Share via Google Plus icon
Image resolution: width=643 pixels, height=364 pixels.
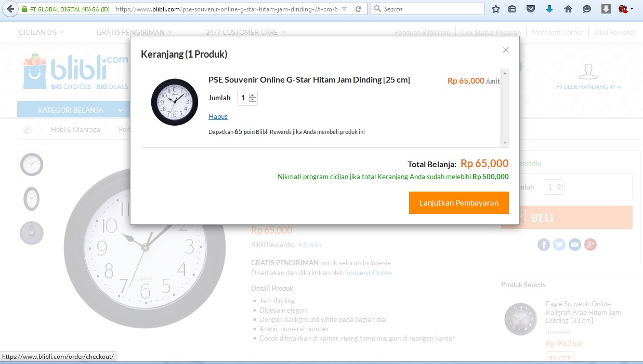[590, 245]
